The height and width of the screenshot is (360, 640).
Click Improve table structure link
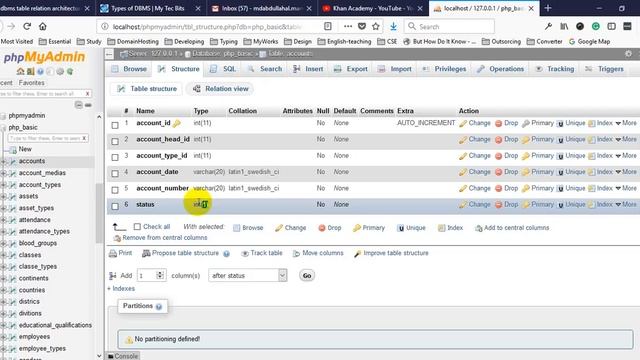(x=391, y=253)
